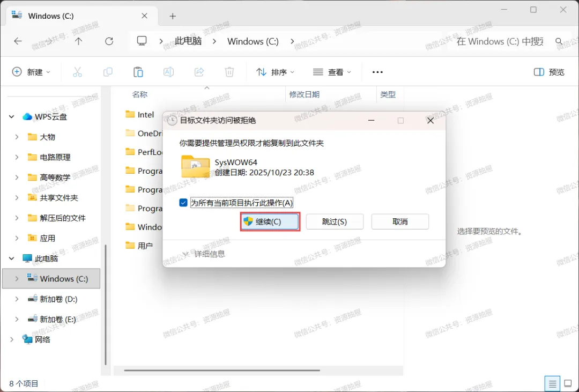
Task: Collapse the 此电脑 tree node
Action: click(11, 258)
